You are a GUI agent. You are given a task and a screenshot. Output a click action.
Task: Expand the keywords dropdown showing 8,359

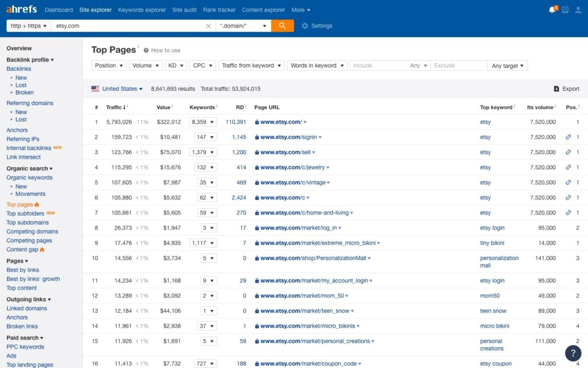click(203, 122)
